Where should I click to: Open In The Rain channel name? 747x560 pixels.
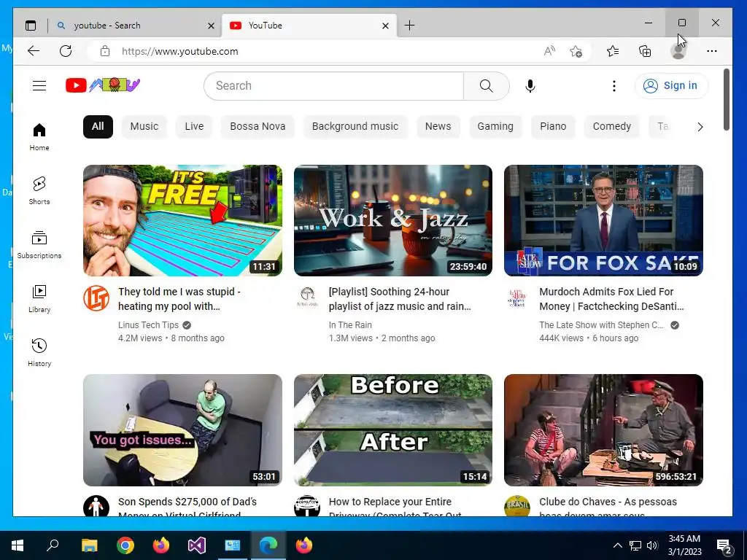350,324
